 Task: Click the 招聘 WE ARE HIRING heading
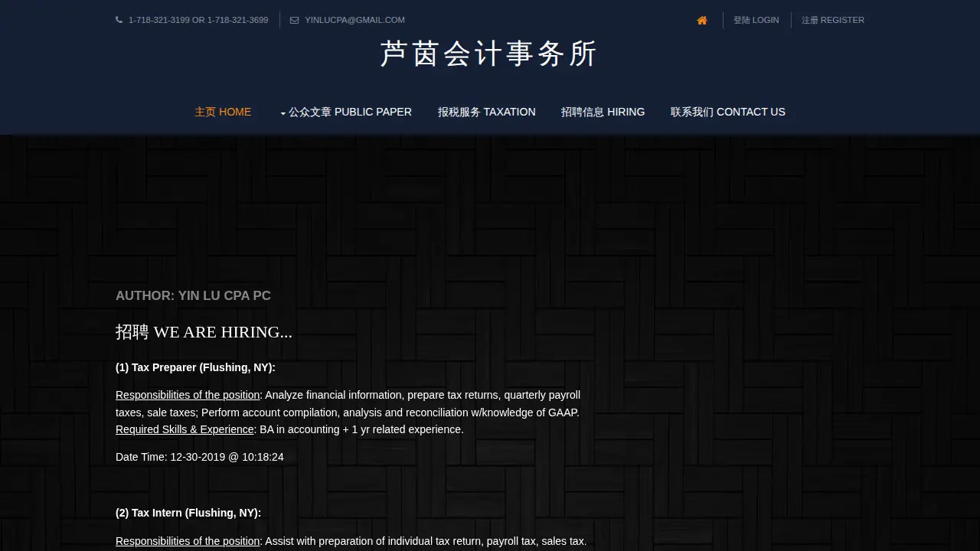coord(204,332)
